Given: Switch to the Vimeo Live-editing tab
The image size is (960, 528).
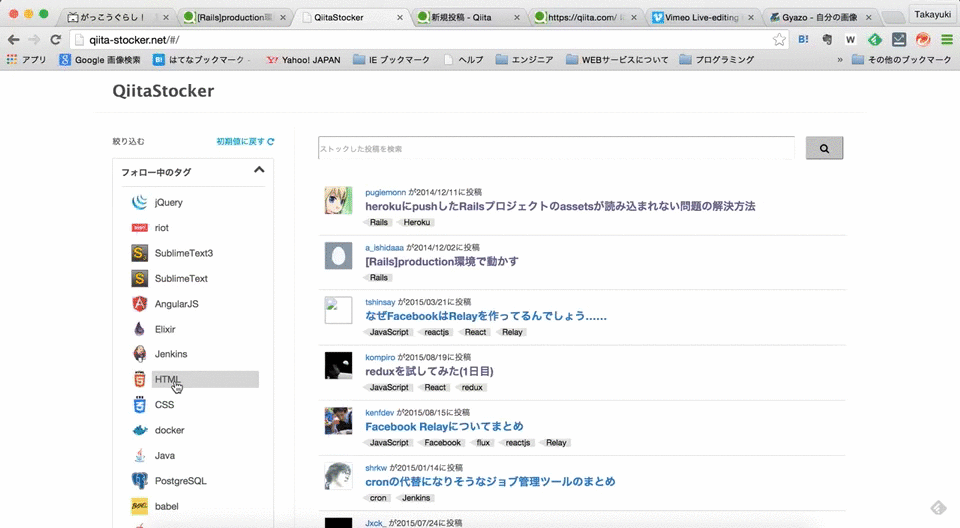Looking at the screenshot, I should tap(702, 17).
